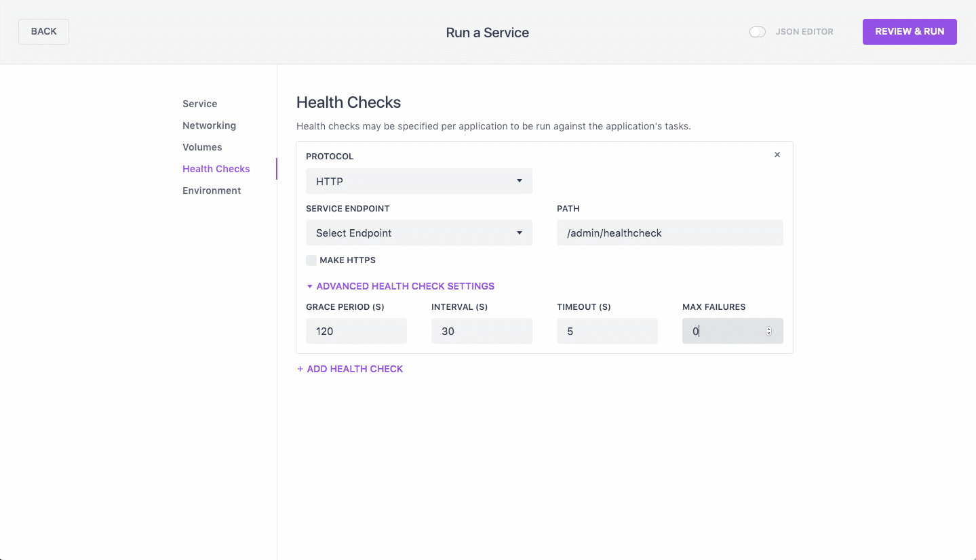Open the Select Endpoint dropdown
Screen dimensions: 976x560
[419, 233]
